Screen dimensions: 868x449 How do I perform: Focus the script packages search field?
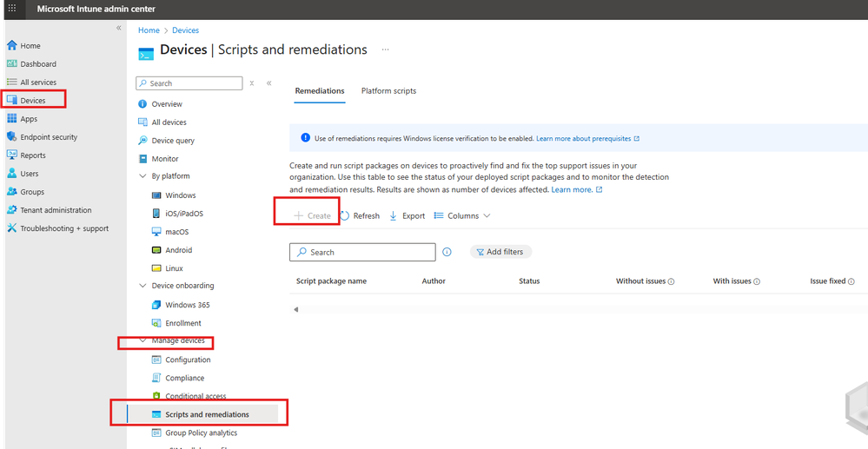(362, 252)
